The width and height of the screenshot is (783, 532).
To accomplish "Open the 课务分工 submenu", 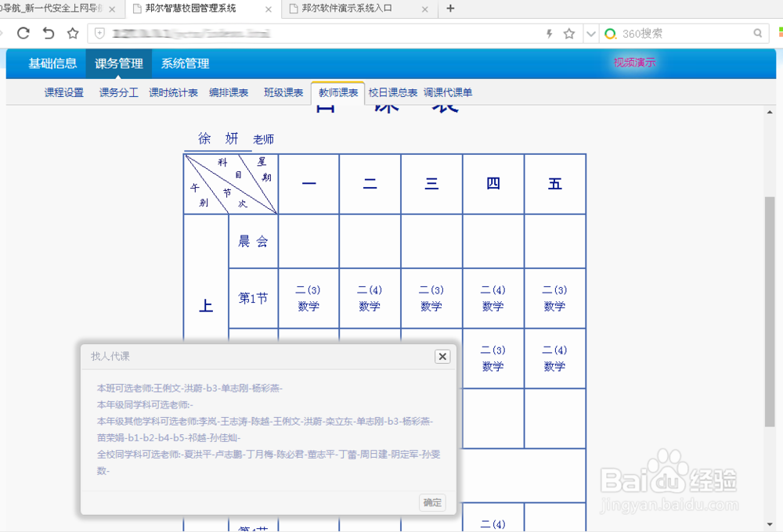I will 118,92.
